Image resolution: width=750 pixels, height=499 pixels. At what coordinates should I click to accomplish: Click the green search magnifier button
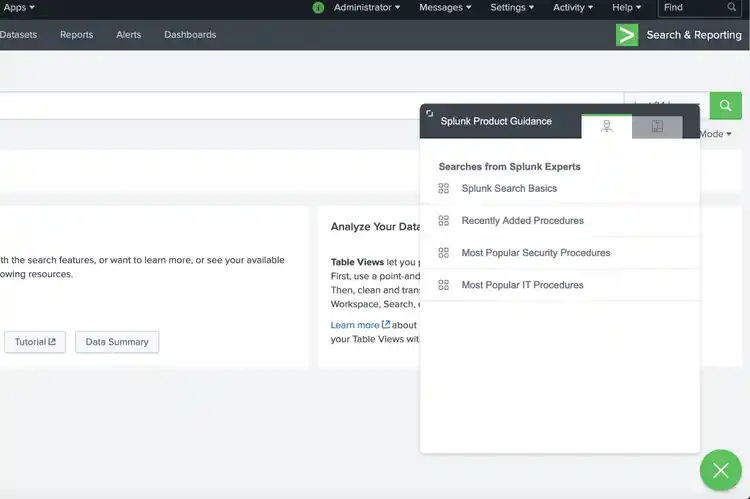[725, 105]
